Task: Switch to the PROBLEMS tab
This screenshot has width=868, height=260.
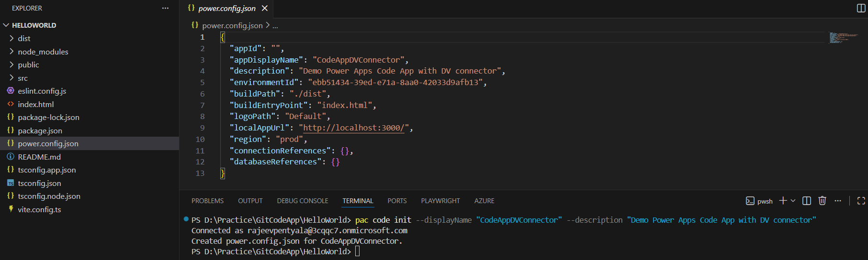Action: pos(207,201)
